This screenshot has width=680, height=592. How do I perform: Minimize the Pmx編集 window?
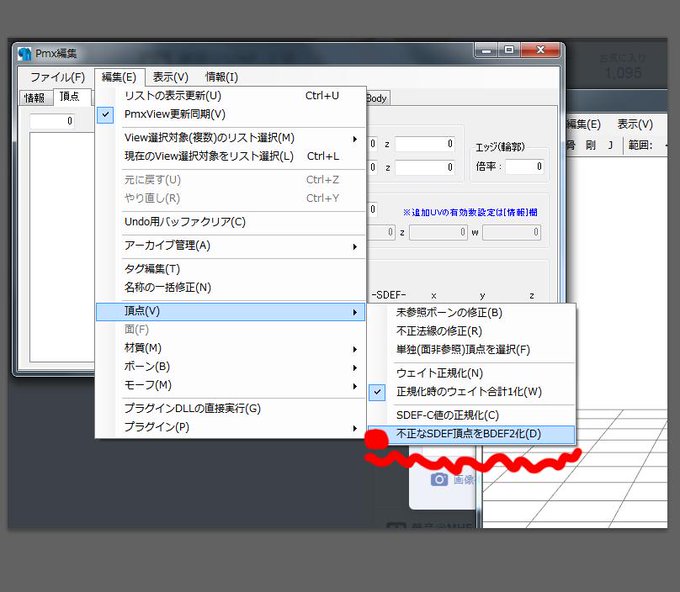(487, 50)
